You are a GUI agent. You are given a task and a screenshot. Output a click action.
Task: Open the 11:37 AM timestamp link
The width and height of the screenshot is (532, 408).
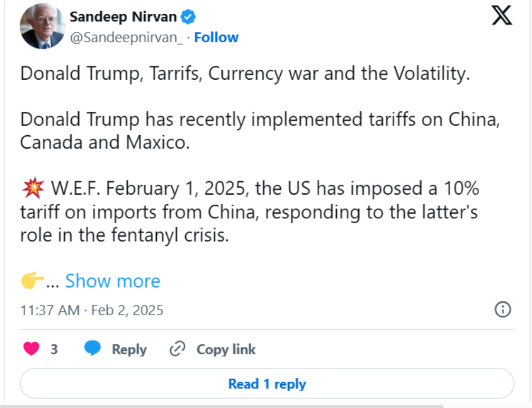point(92,310)
